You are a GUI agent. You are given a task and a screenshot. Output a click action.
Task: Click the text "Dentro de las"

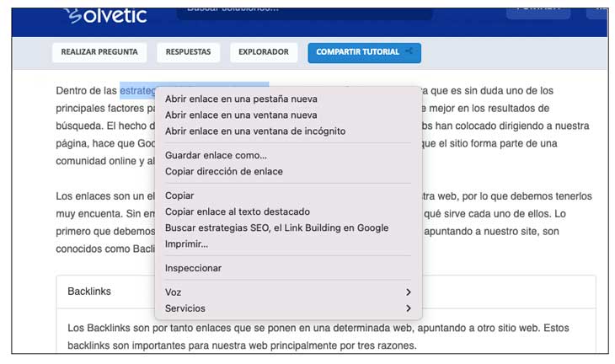(x=86, y=91)
